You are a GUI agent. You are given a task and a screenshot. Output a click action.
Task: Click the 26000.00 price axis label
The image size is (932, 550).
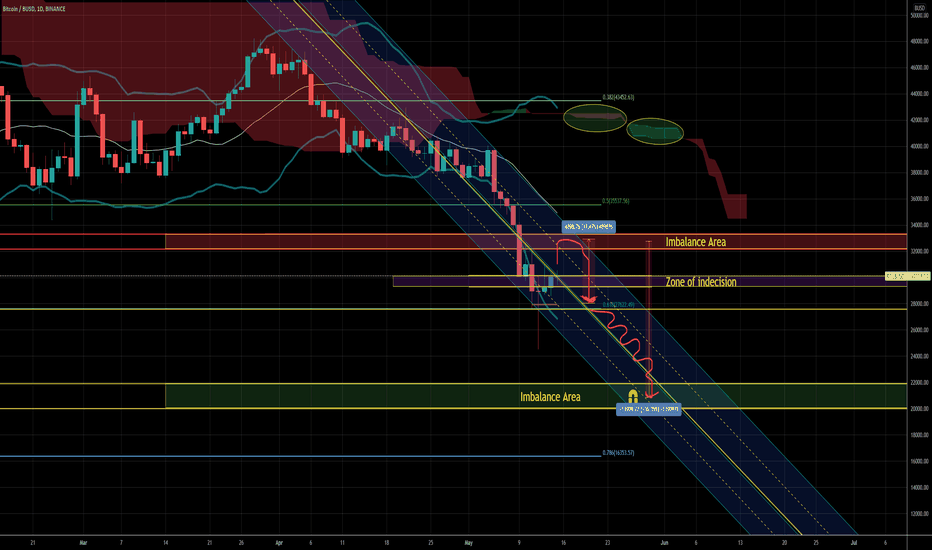[919, 330]
